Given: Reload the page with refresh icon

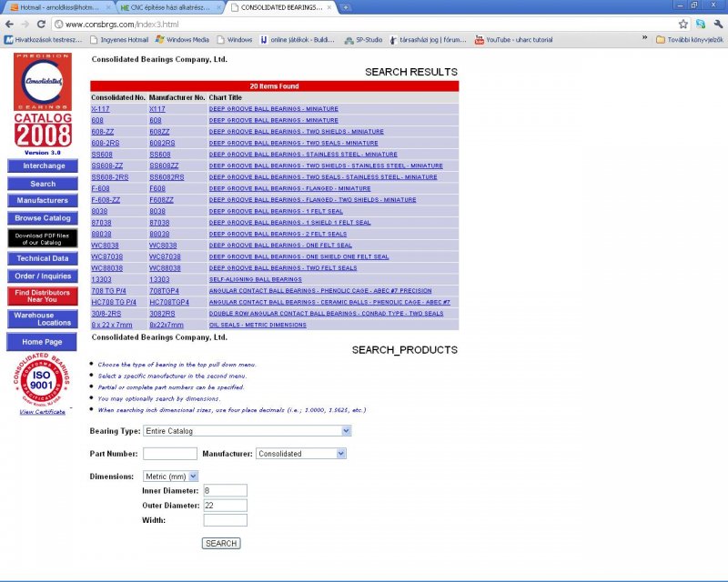Looking at the screenshot, I should 41,25.
